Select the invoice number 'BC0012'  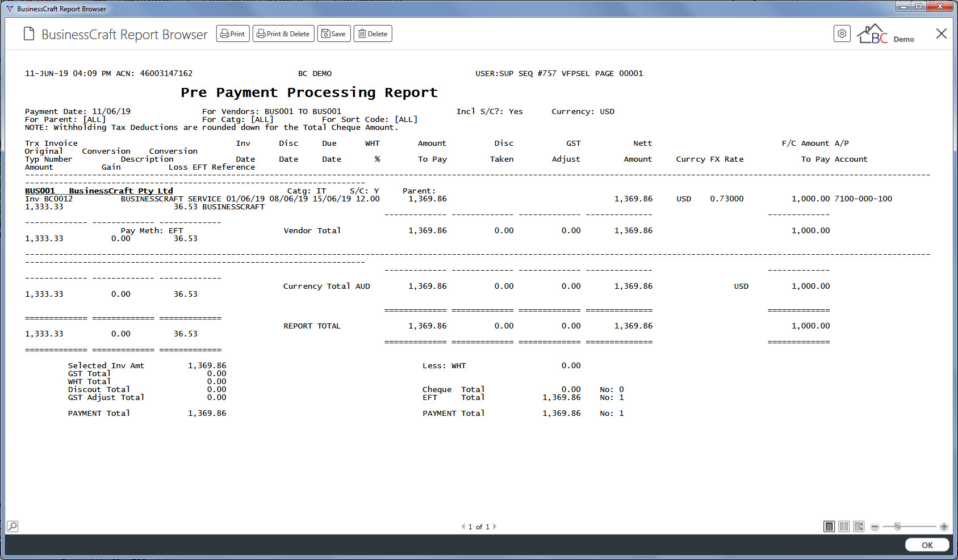58,199
